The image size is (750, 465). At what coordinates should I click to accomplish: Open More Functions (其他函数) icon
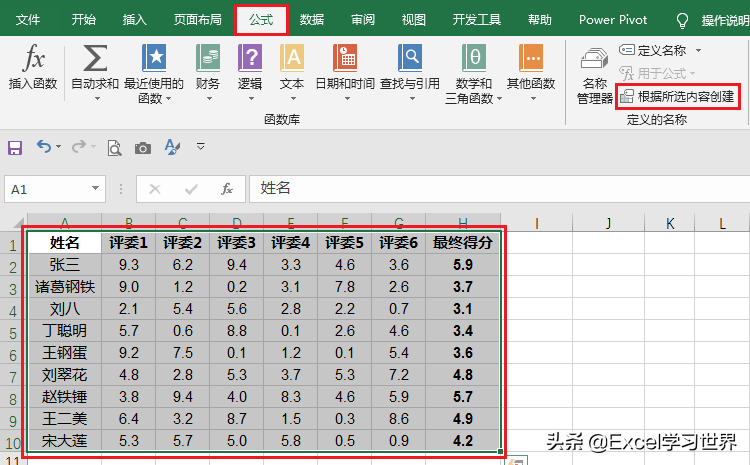point(531,58)
